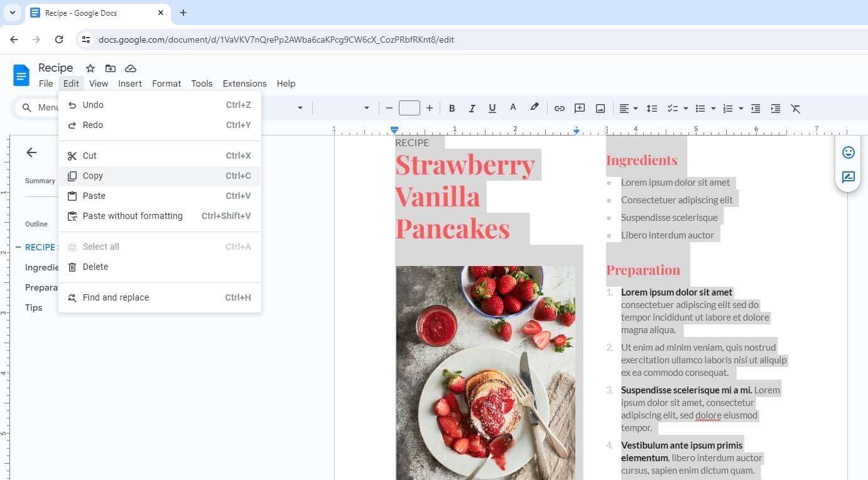Screen dimensions: 868x480
Task: Increase the paragraph indent
Action: coord(776,109)
